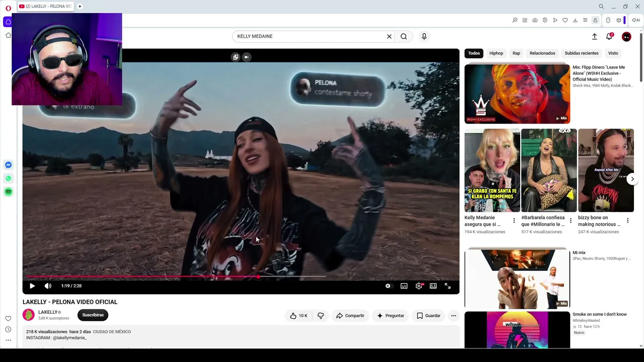The width and height of the screenshot is (644, 362).
Task: Open video player settings gear
Action: (x=419, y=286)
